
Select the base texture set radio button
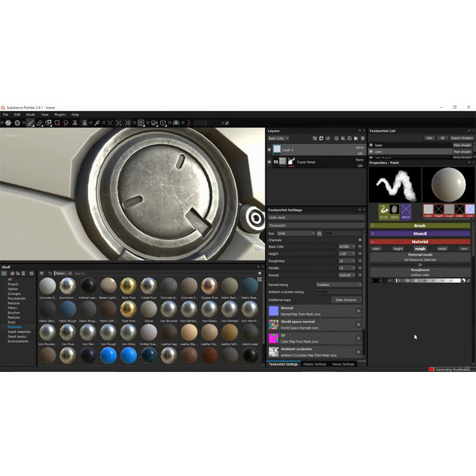pos(371,145)
